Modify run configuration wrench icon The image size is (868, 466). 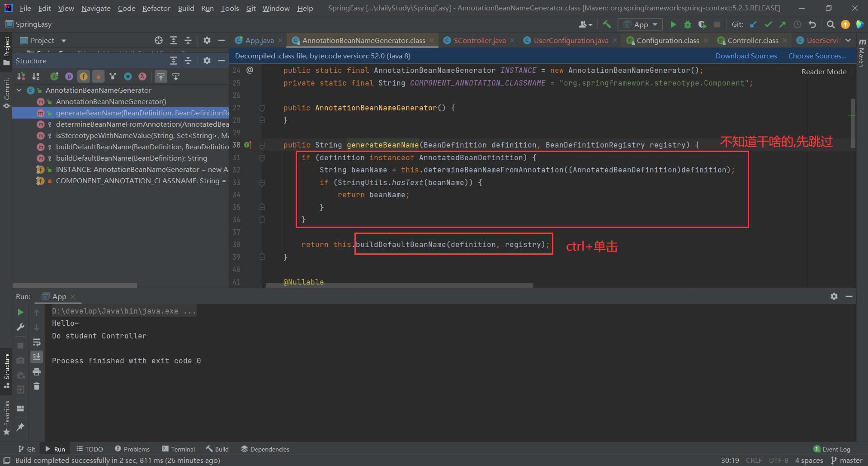click(x=20, y=327)
